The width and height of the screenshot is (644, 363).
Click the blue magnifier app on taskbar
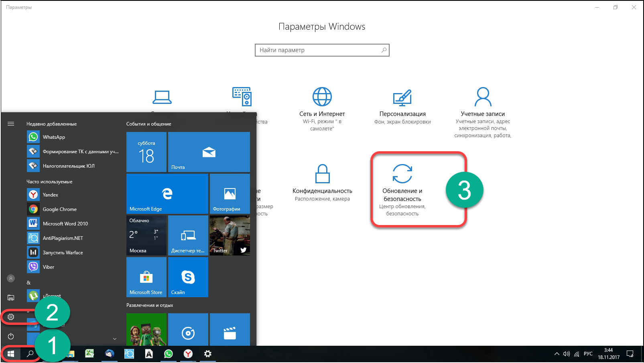click(x=129, y=354)
